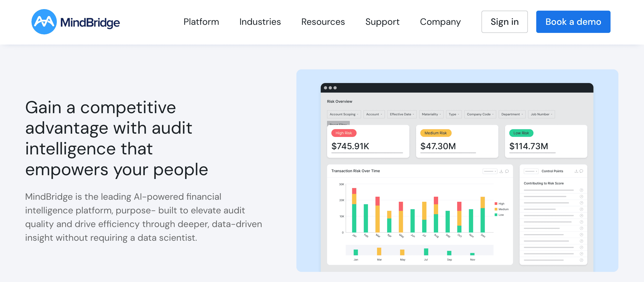The width and height of the screenshot is (644, 282).
Task: Click the Sign in button
Action: coord(504,22)
